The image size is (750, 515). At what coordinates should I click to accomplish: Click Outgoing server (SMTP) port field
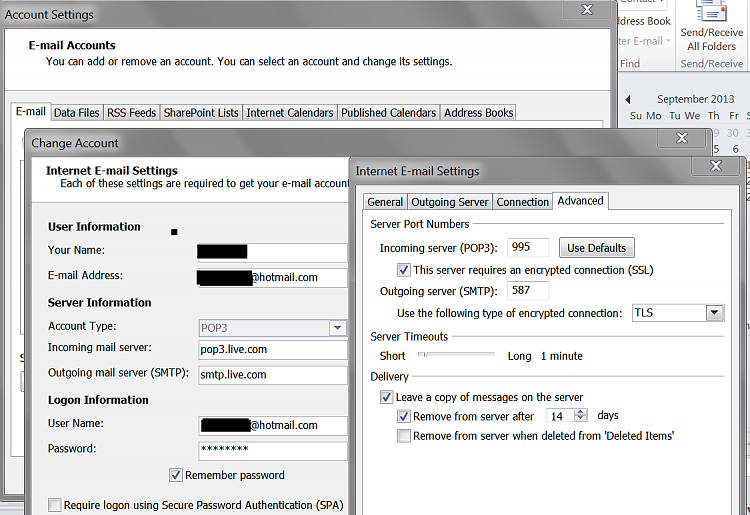528,290
